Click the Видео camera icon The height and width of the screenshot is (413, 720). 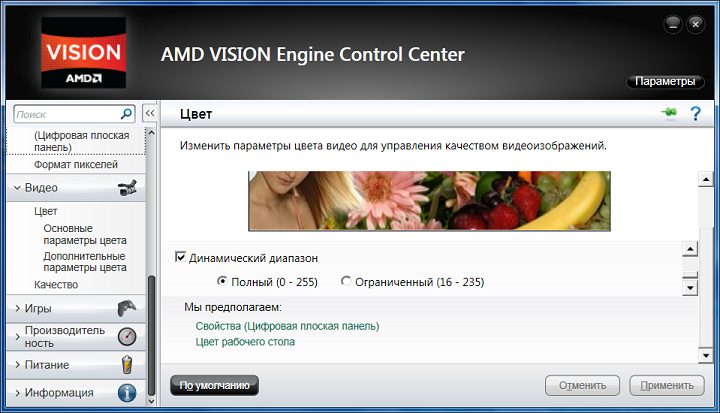127,187
